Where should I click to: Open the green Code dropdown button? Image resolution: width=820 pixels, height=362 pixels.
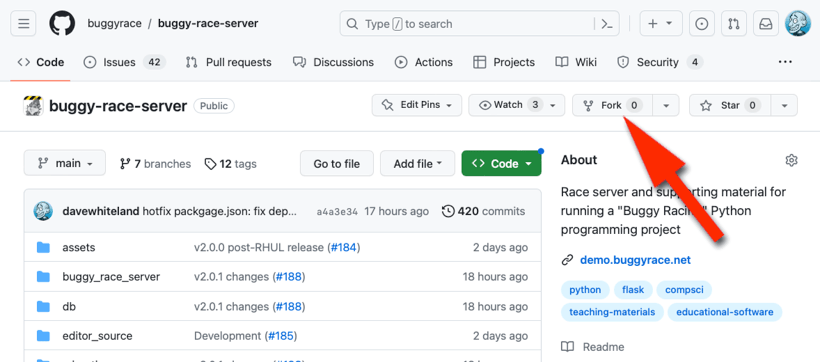tap(501, 164)
